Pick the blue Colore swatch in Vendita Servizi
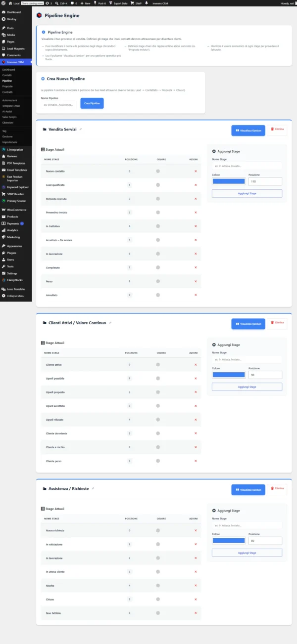The image size is (297, 644). pos(228,181)
